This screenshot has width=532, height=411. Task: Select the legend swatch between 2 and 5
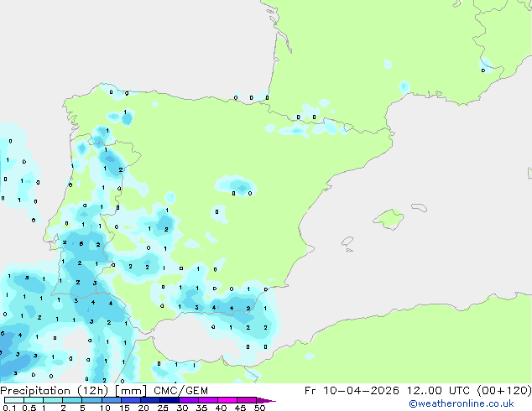[x=73, y=400]
